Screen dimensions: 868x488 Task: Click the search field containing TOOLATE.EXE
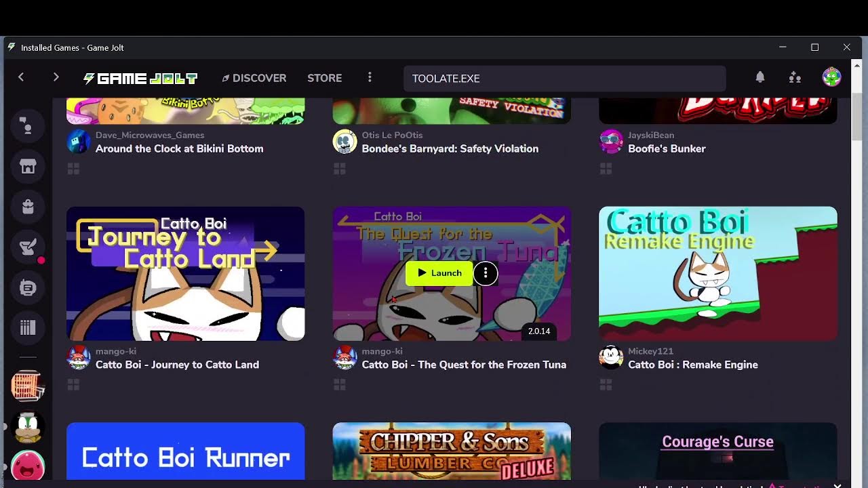coord(565,79)
